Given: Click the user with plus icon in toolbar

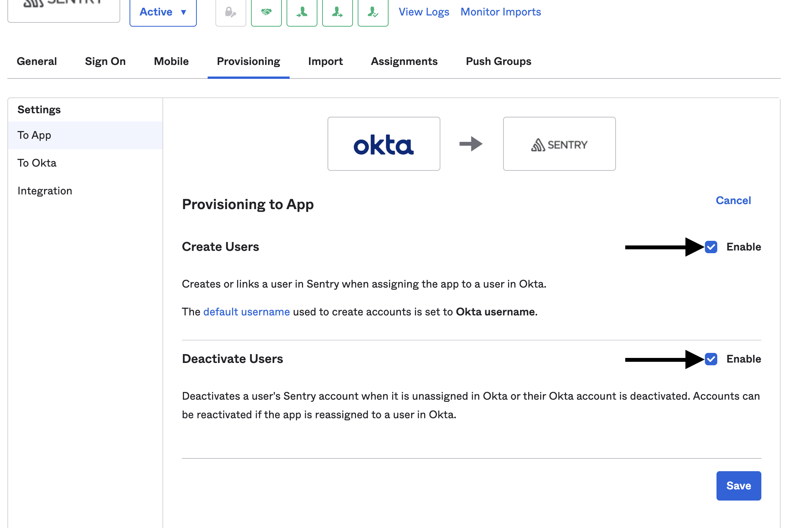Looking at the screenshot, I should pos(301,11).
